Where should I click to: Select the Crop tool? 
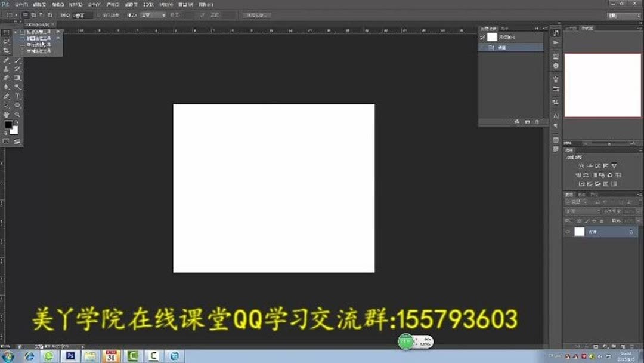(x=6, y=50)
